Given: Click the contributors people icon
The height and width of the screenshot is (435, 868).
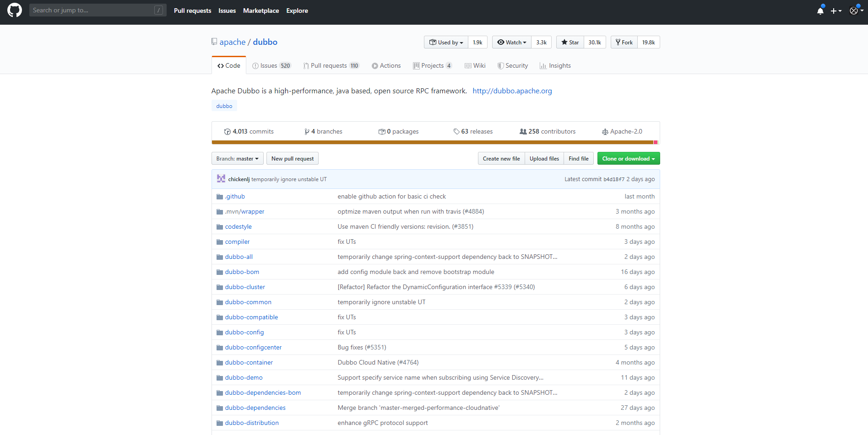Looking at the screenshot, I should 523,132.
